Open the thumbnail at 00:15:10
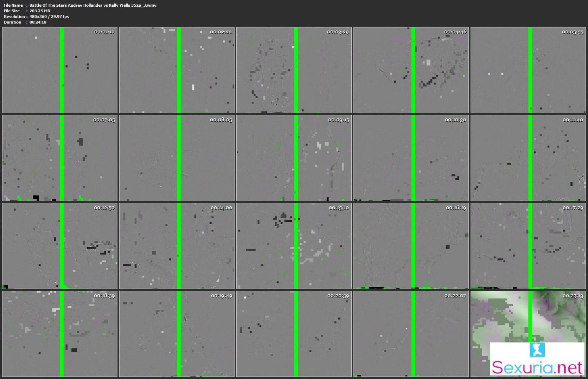The height and width of the screenshot is (379, 588). (x=294, y=246)
